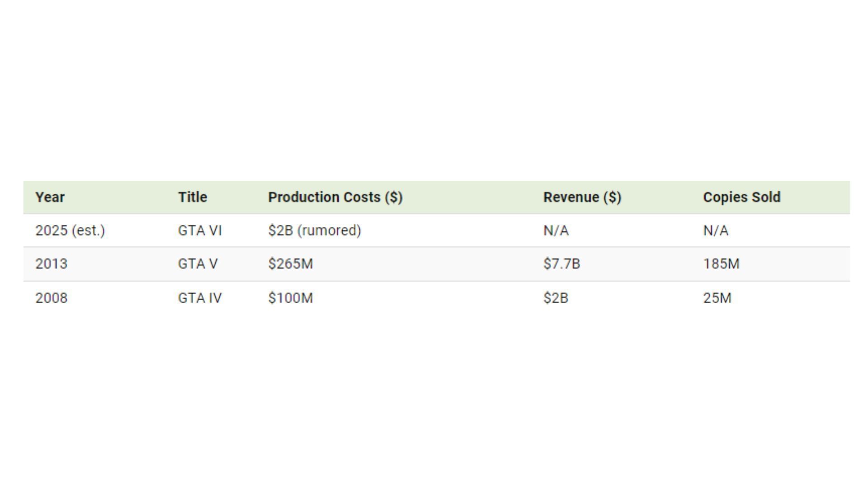This screenshot has height=488, width=868.
Task: Select the 2013 year cell
Action: point(52,264)
